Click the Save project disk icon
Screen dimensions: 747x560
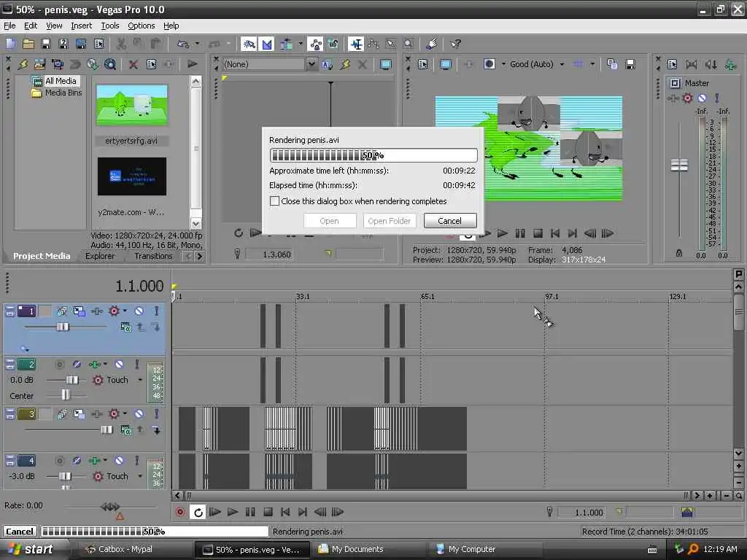tap(46, 44)
